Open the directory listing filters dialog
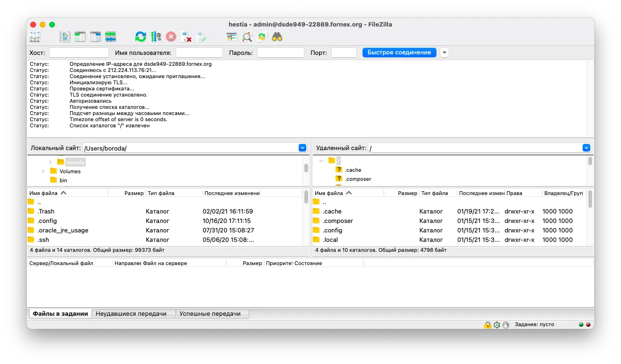The image size is (621, 364). pyautogui.click(x=231, y=36)
